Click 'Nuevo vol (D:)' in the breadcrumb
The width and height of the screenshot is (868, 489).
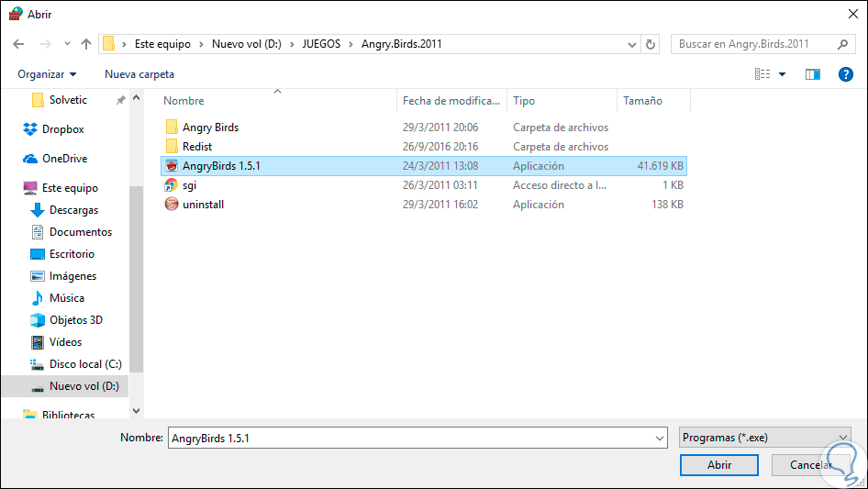[246, 44]
